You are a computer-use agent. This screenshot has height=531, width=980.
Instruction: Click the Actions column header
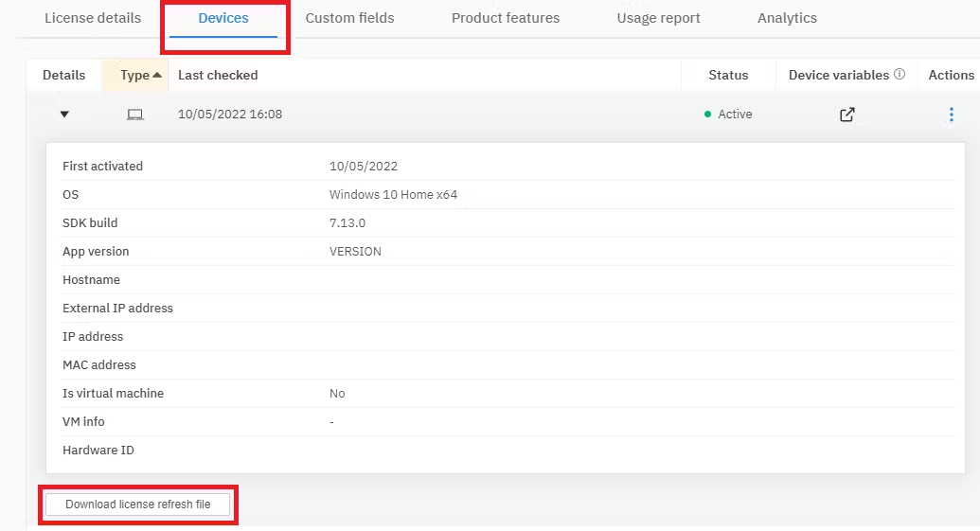pyautogui.click(x=951, y=75)
